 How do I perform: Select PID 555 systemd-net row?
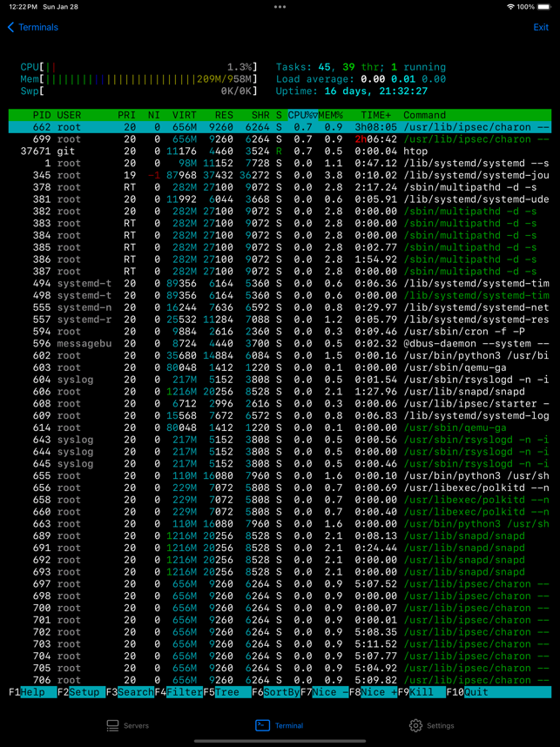point(280,307)
